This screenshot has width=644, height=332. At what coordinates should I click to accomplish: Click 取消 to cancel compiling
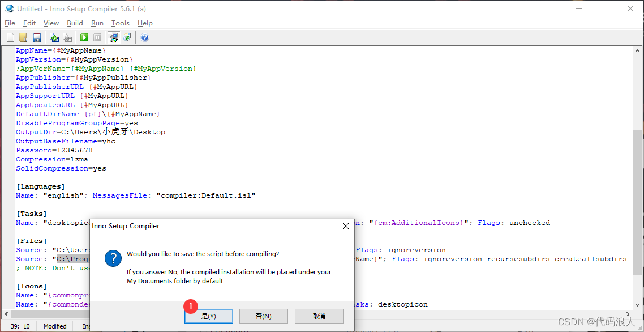pos(319,316)
